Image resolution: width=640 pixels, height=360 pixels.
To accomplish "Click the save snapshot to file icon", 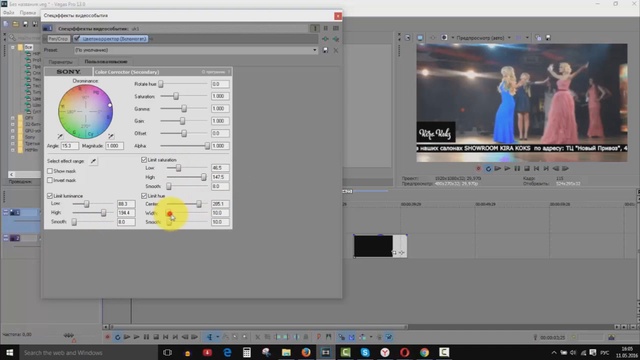I will tap(548, 38).
